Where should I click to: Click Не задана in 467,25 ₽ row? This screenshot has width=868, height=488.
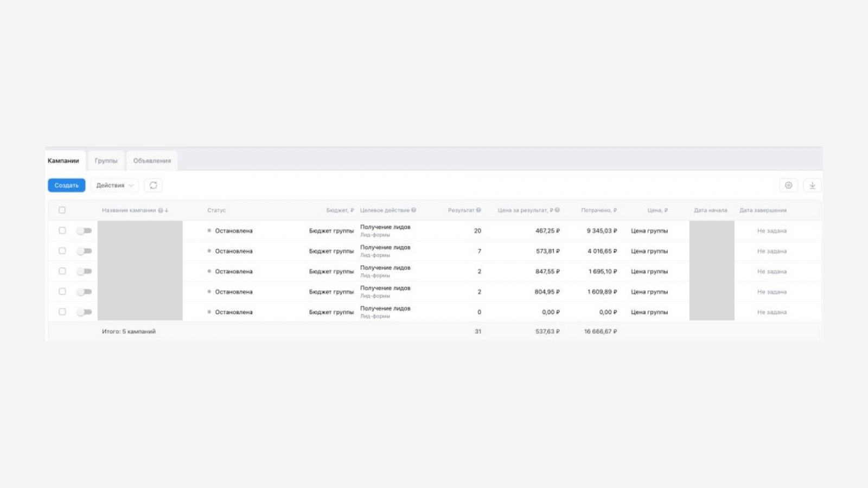(x=772, y=231)
